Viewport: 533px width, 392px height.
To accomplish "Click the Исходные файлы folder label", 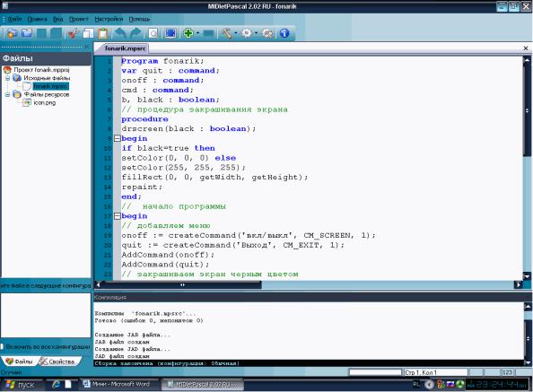I will pyautogui.click(x=47, y=78).
